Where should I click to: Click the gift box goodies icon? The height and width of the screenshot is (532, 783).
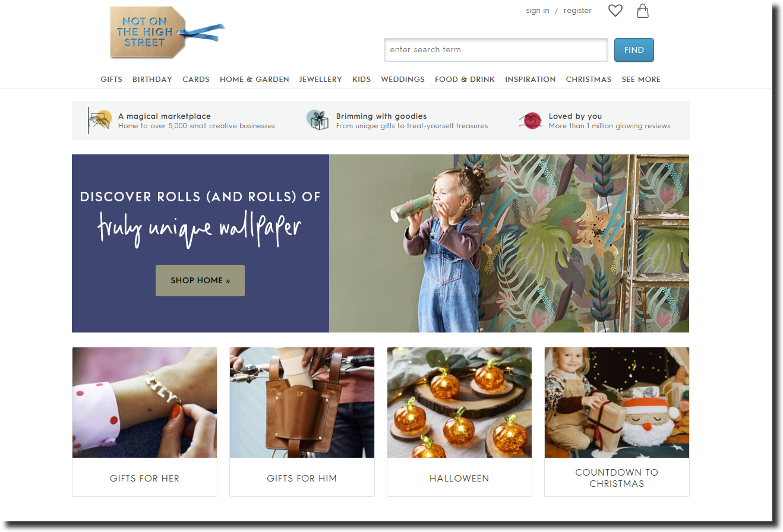(x=318, y=121)
